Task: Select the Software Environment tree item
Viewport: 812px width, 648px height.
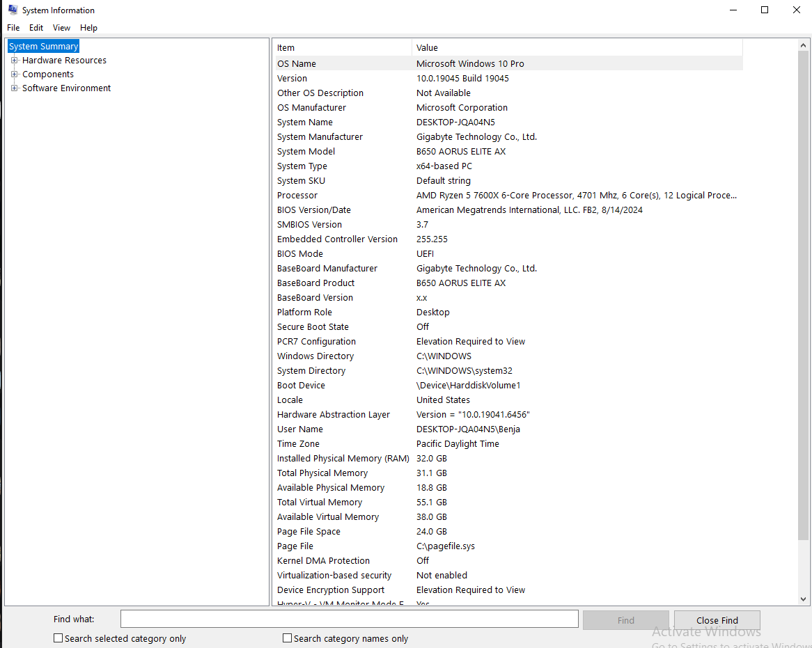Action: 66,88
